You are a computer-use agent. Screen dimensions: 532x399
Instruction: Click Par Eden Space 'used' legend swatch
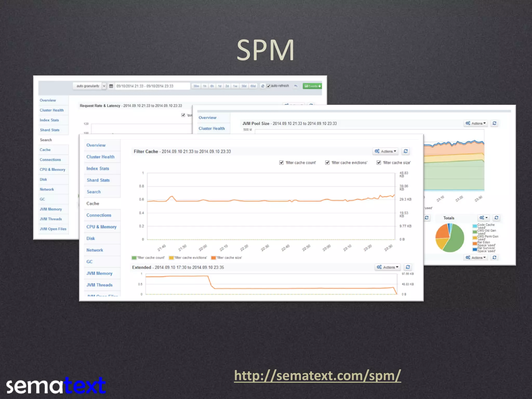(x=475, y=244)
